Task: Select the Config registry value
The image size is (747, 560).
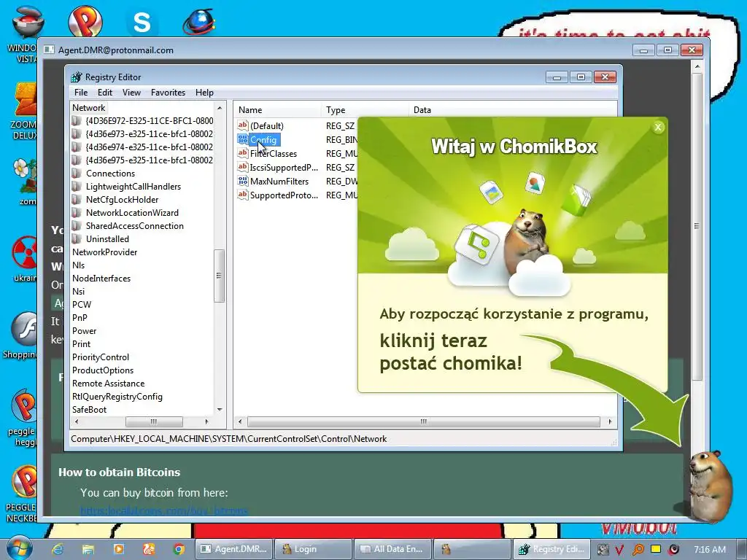Action: coord(263,139)
